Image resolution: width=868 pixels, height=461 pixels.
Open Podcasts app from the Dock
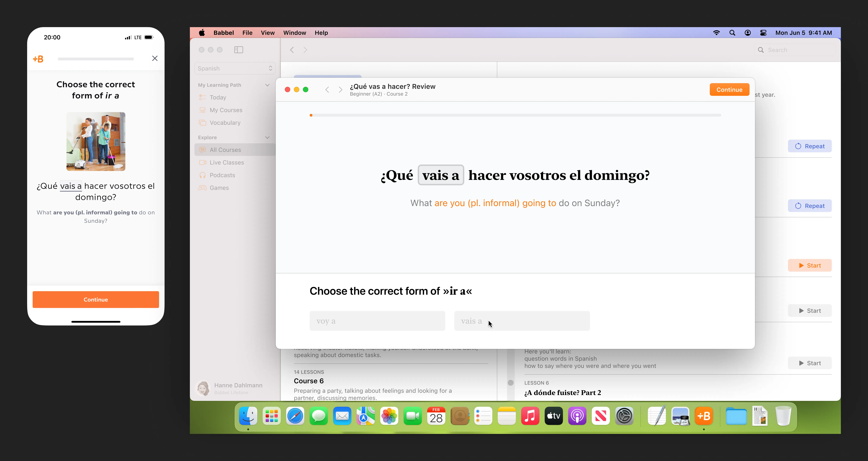[x=577, y=416]
